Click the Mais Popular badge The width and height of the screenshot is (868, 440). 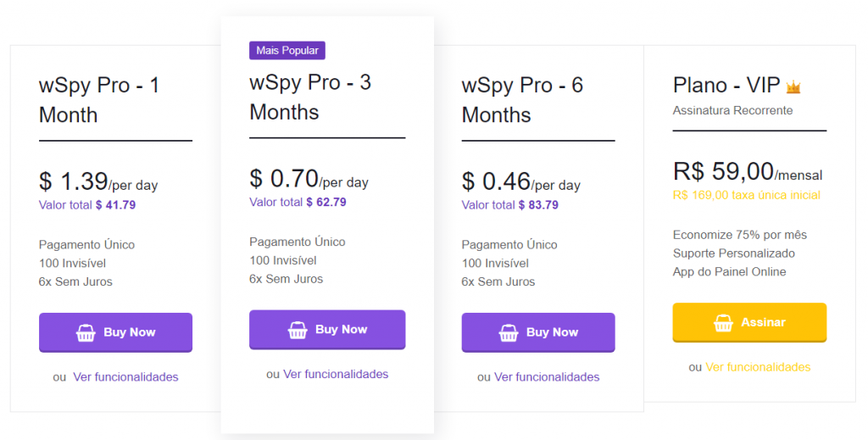287,51
